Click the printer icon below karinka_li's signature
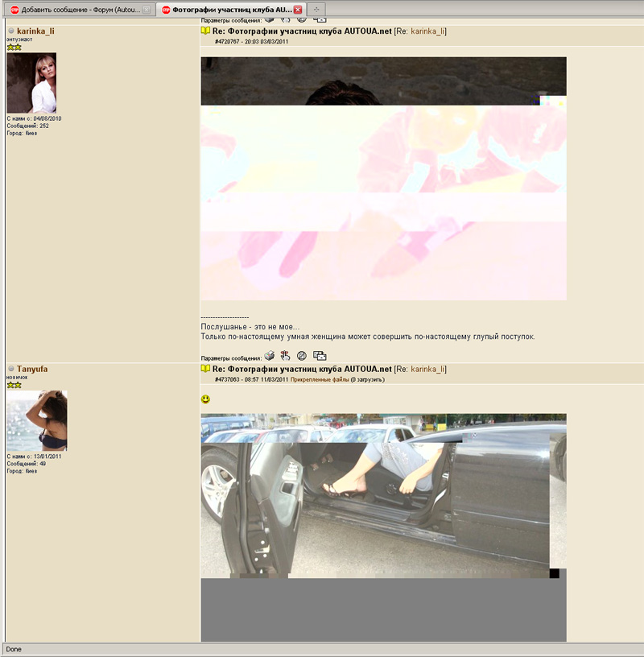The width and height of the screenshot is (644, 657). (x=270, y=355)
